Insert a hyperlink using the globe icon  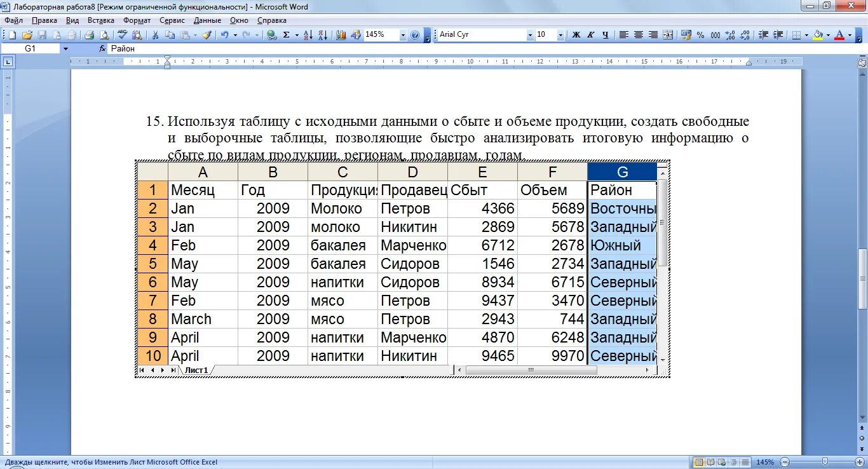(271, 35)
